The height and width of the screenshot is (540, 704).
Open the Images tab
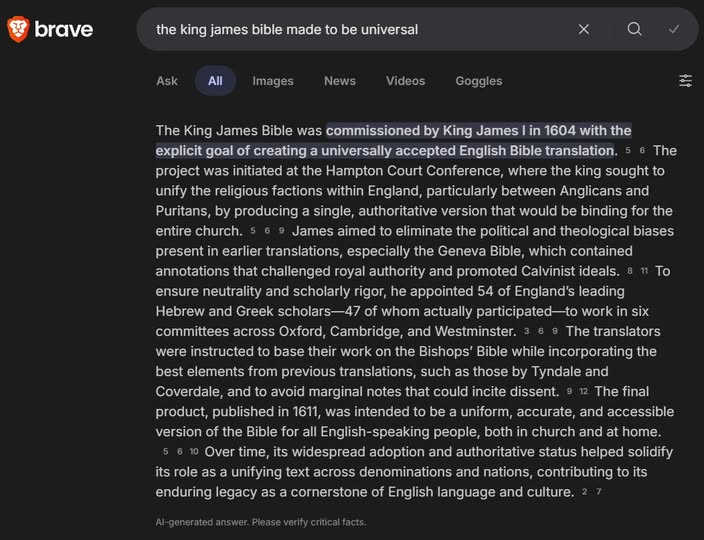273,81
